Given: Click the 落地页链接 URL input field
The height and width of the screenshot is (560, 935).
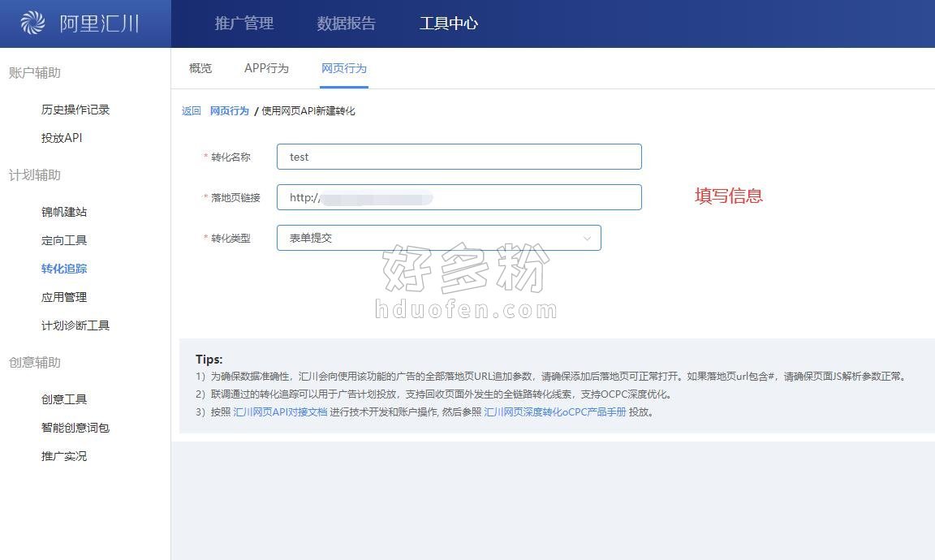Looking at the screenshot, I should coord(459,197).
